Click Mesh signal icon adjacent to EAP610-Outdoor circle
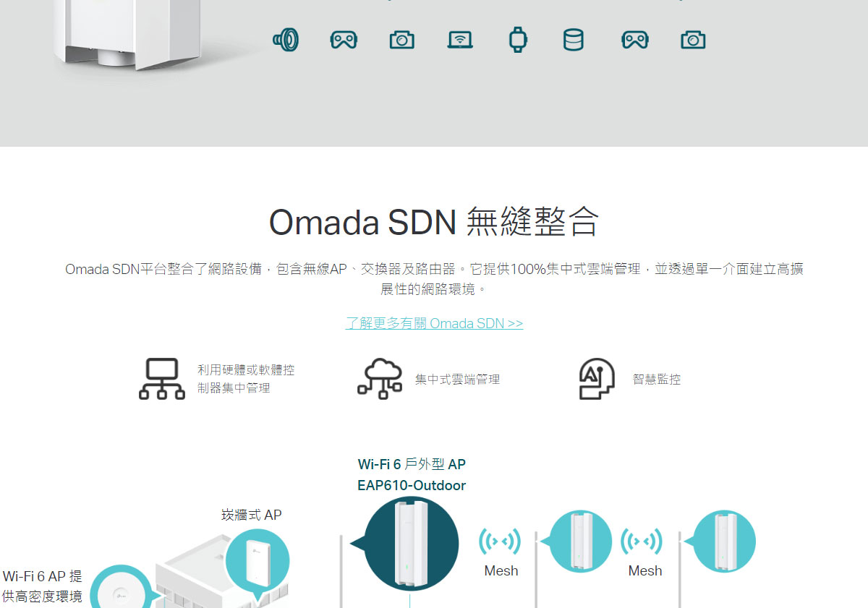868x608 pixels. coord(500,541)
